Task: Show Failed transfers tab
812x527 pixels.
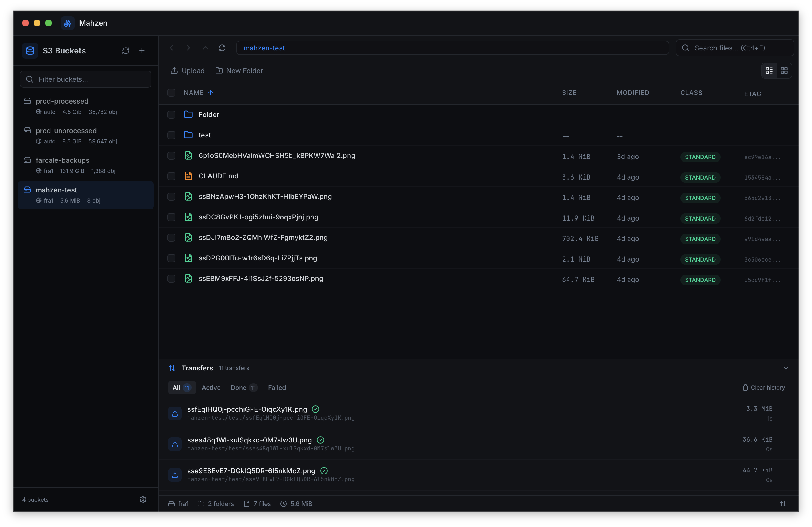Action: 277,388
